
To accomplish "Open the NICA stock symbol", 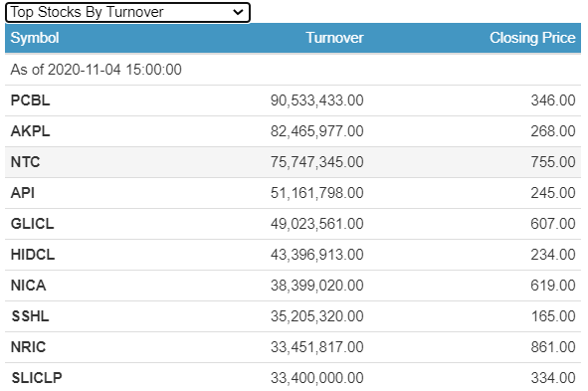I will coord(28,286).
